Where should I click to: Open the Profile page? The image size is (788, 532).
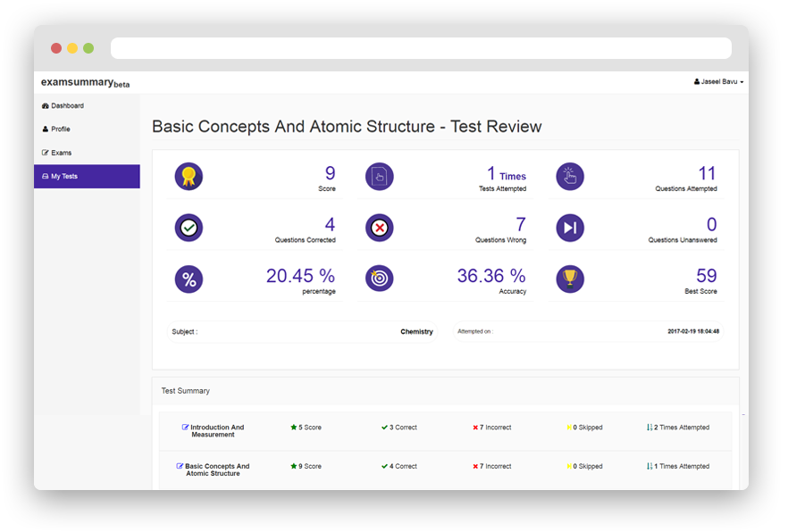[61, 129]
